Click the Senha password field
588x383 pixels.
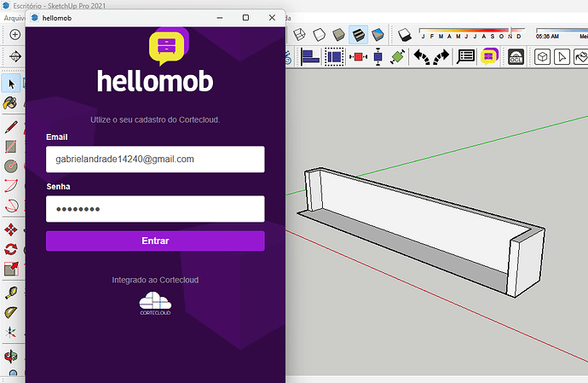pos(155,209)
